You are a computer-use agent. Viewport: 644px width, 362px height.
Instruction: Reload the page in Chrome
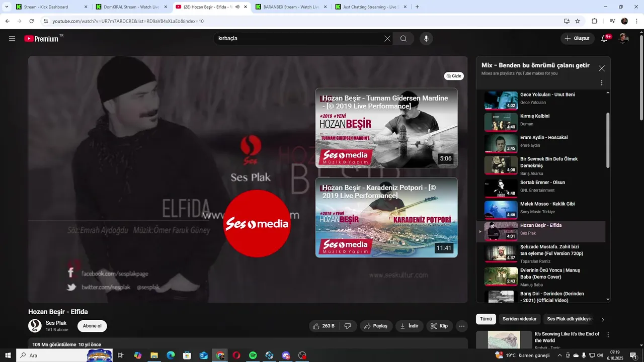coord(31,21)
